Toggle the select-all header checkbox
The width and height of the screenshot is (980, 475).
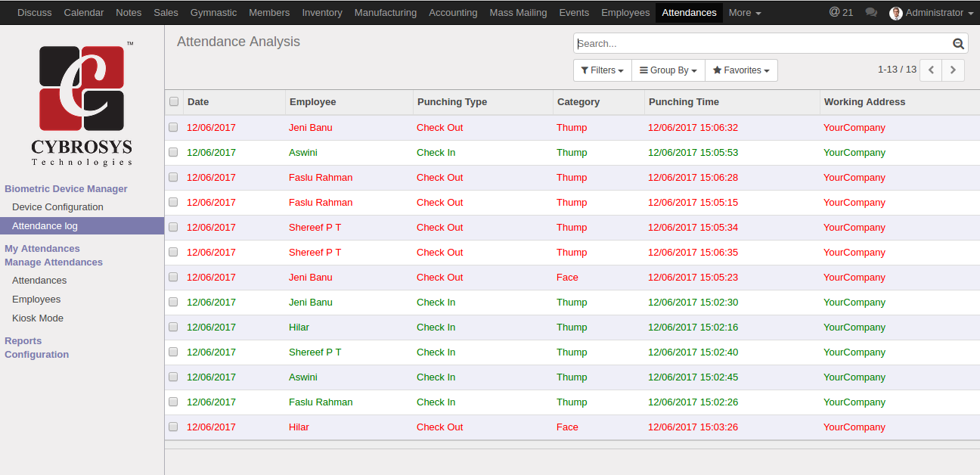tap(174, 101)
